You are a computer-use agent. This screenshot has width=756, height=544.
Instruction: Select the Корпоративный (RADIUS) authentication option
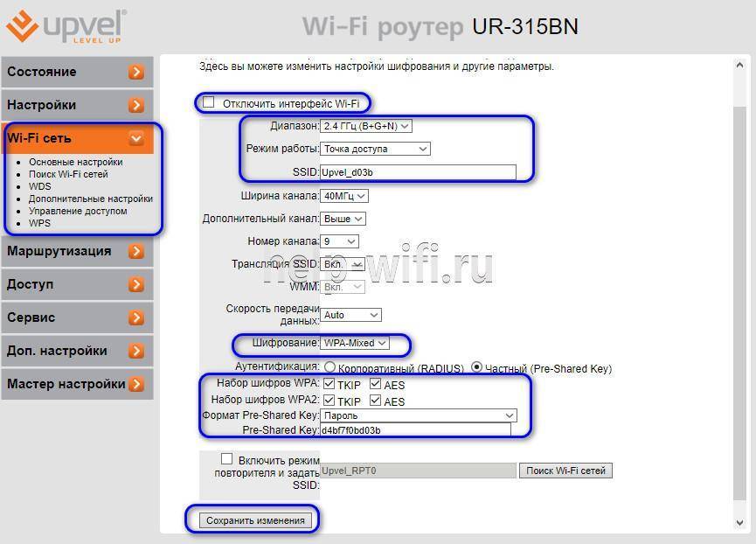point(329,367)
